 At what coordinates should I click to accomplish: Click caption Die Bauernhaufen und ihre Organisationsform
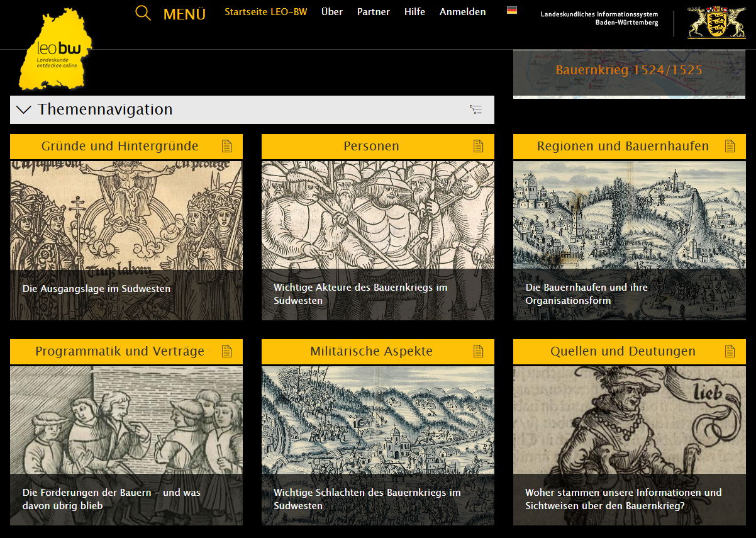587,294
